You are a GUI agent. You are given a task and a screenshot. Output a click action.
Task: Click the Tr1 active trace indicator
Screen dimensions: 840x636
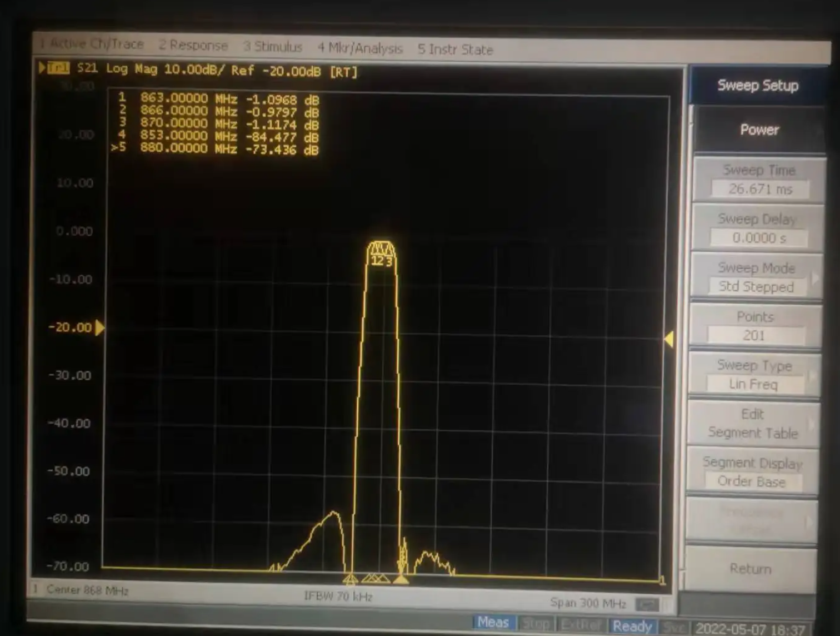[58, 68]
